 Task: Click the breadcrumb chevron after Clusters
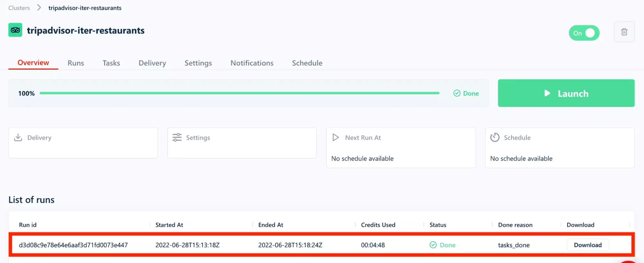(39, 7)
